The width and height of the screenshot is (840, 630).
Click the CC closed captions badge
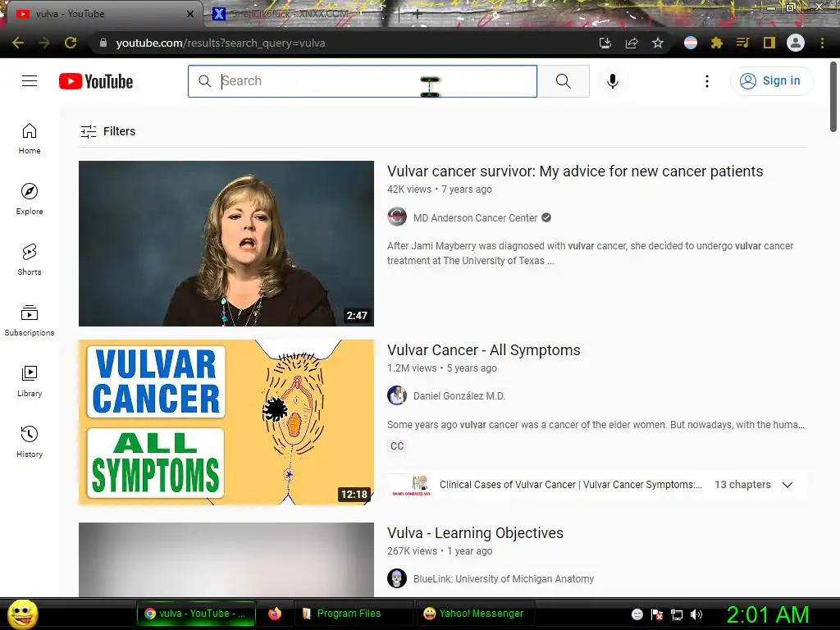pyautogui.click(x=397, y=445)
